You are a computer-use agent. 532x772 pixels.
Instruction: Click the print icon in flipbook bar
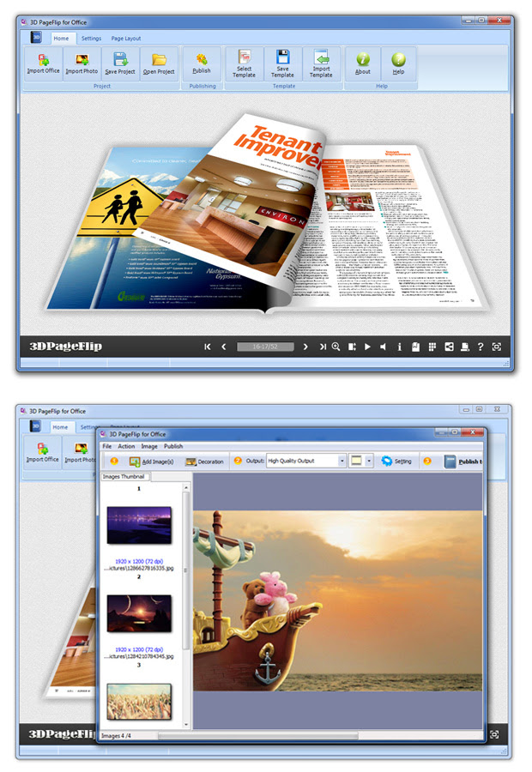pyautogui.click(x=464, y=347)
